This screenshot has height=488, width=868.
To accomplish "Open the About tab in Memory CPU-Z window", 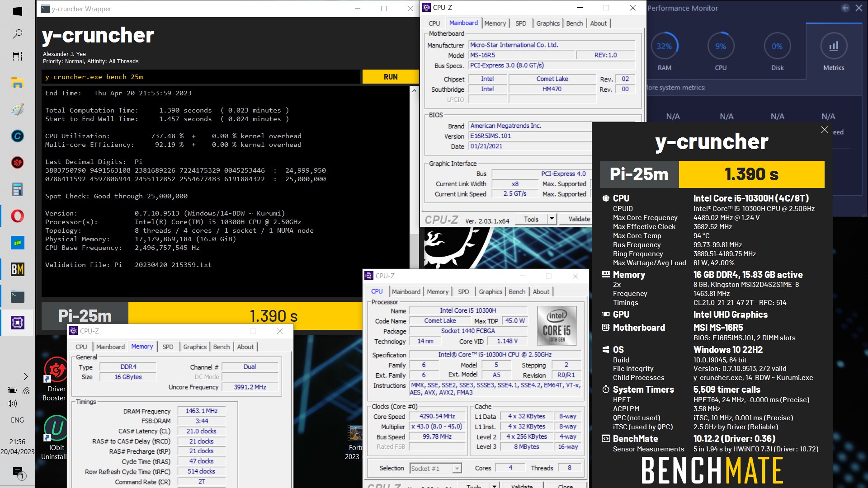I will tap(245, 347).
